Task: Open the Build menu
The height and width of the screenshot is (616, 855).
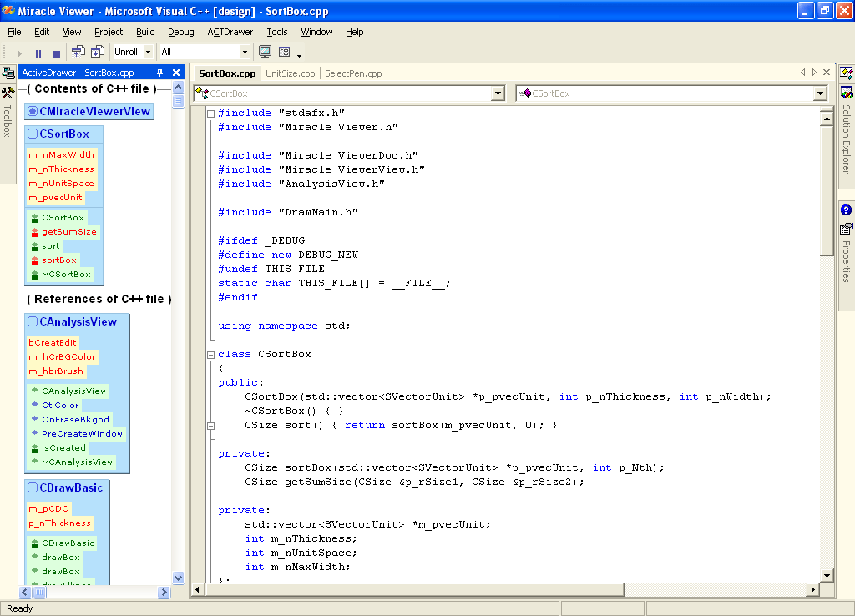Action: [145, 32]
